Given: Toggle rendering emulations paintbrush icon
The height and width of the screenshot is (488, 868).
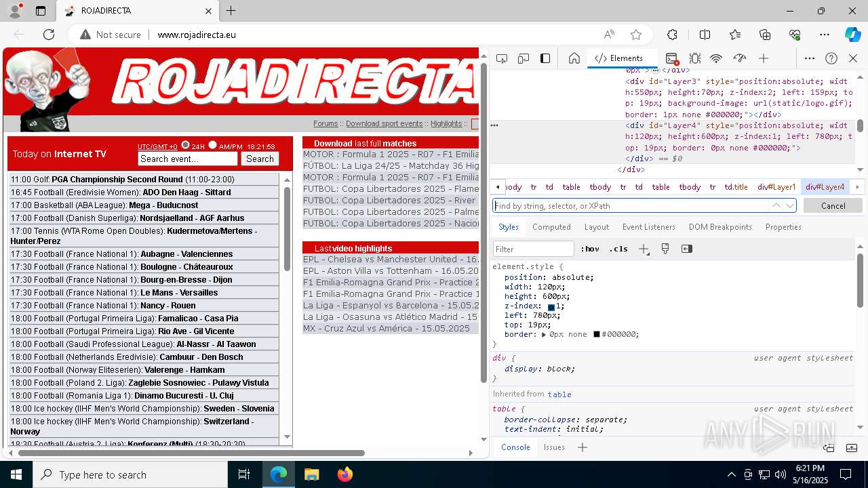Looking at the screenshot, I should [x=665, y=249].
